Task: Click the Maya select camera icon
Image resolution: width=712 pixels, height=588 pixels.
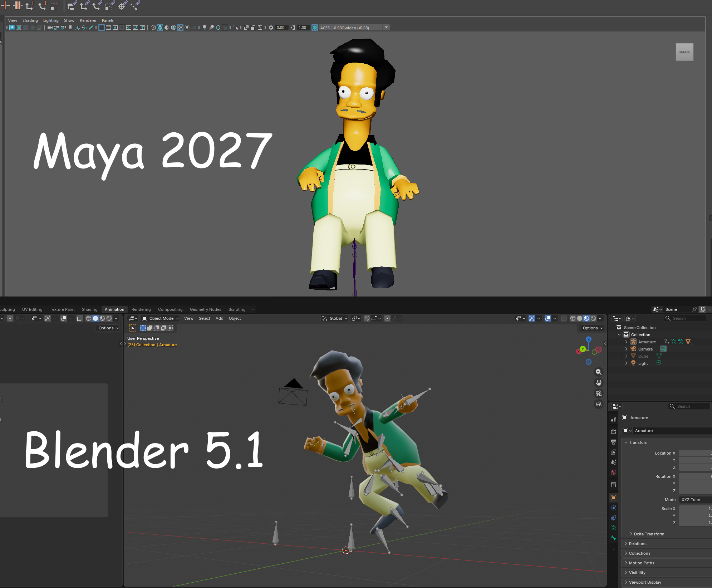Action: click(x=50, y=28)
